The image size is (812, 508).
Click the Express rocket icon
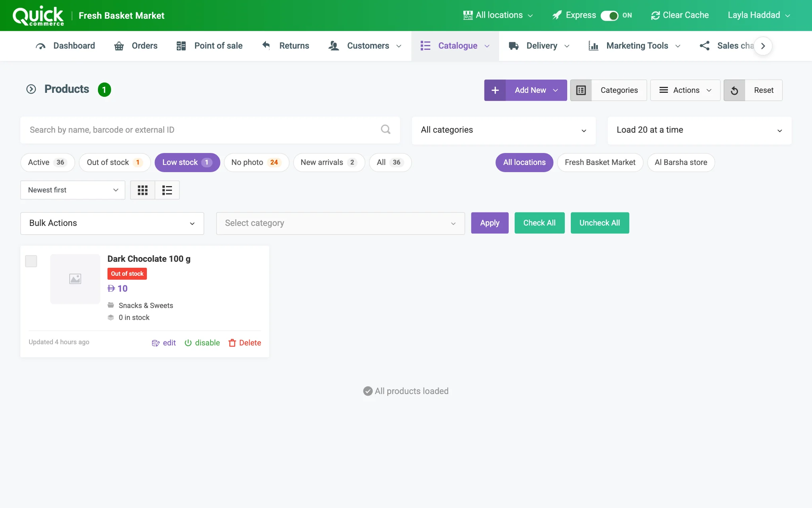557,15
